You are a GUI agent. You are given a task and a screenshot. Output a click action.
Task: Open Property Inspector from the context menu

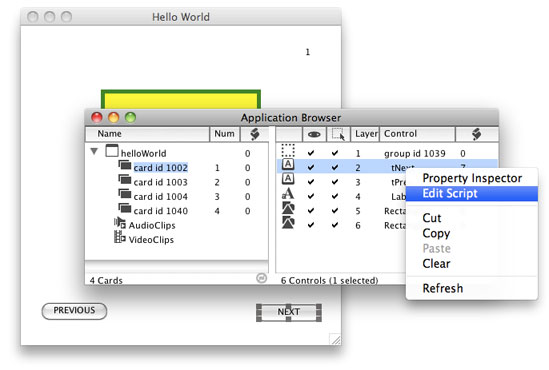click(x=472, y=178)
